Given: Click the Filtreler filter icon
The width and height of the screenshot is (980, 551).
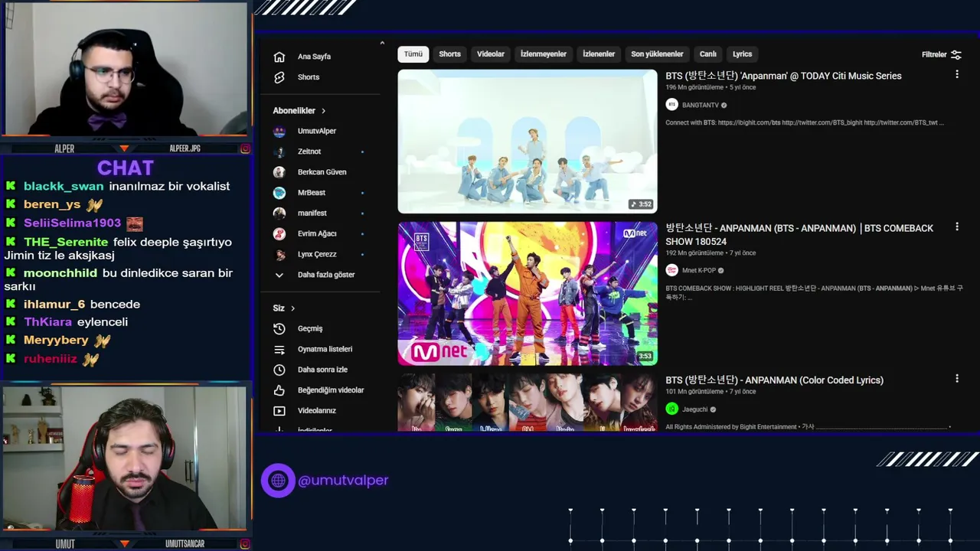Looking at the screenshot, I should (x=955, y=54).
